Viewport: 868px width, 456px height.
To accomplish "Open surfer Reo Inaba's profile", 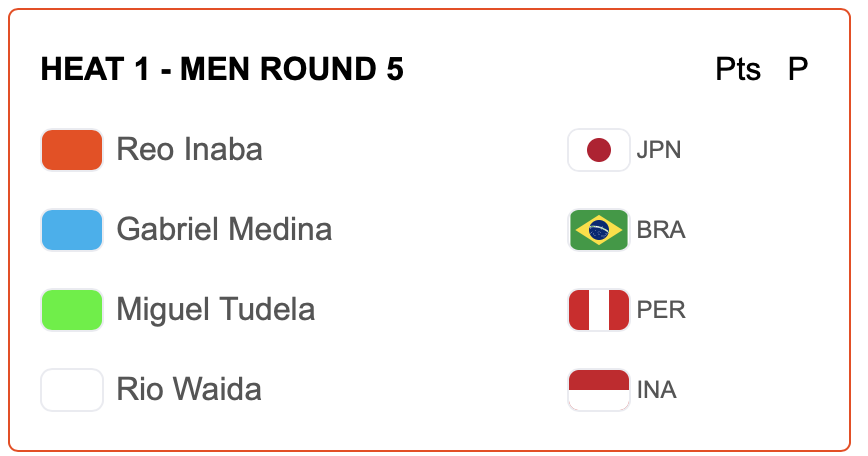I will (189, 150).
